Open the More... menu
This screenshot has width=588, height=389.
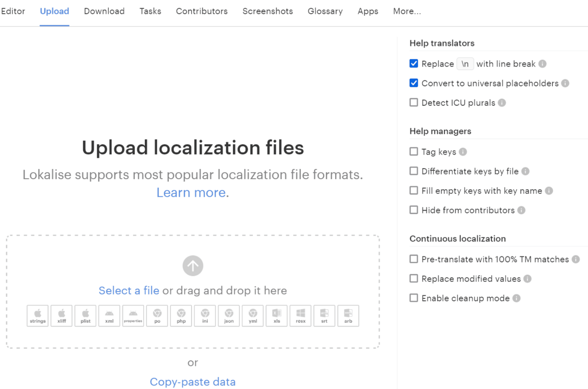coord(407,11)
